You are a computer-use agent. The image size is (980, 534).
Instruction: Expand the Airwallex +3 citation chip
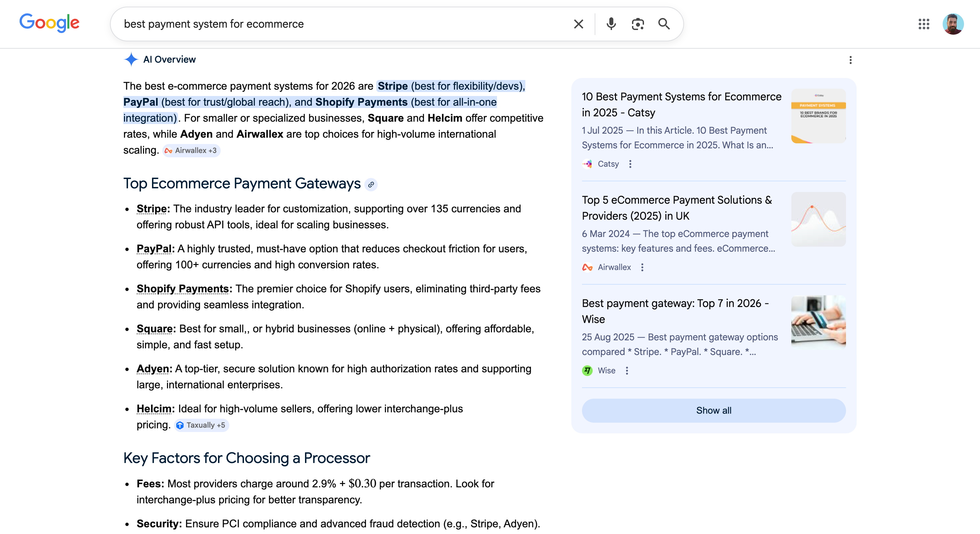(x=191, y=151)
